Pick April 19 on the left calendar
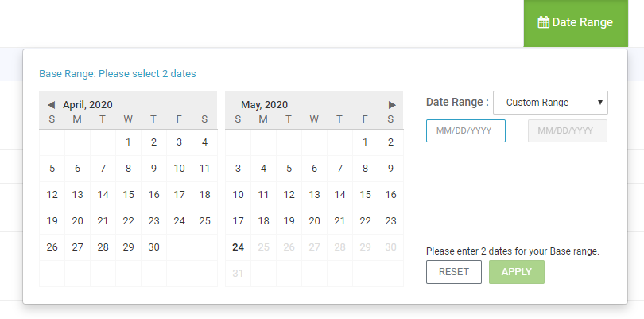 [x=52, y=221]
